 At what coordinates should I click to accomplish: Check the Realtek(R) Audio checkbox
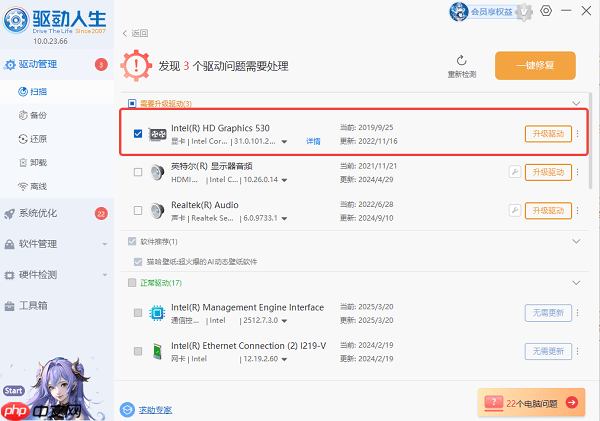(138, 210)
